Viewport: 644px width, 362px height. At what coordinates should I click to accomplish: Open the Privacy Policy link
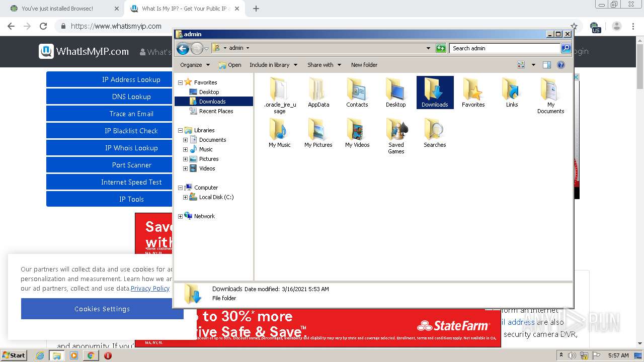(150, 289)
